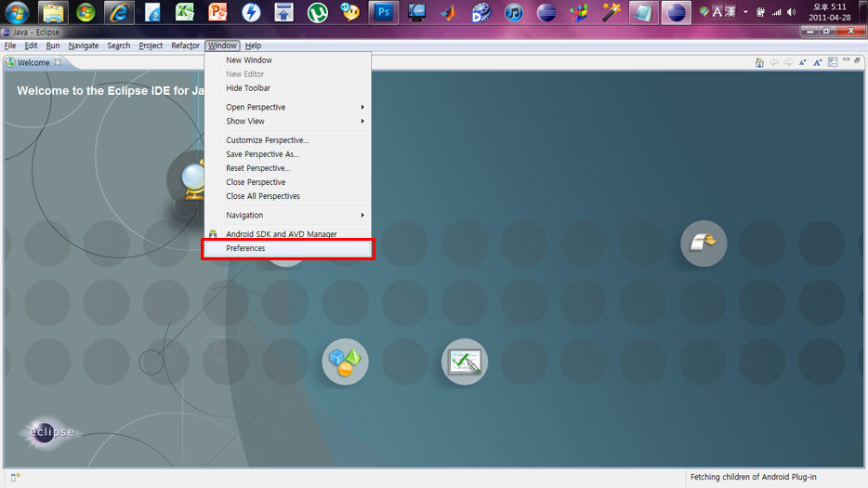The image size is (868, 488).
Task: Expand the Open Perspective submenu
Action: pos(288,107)
